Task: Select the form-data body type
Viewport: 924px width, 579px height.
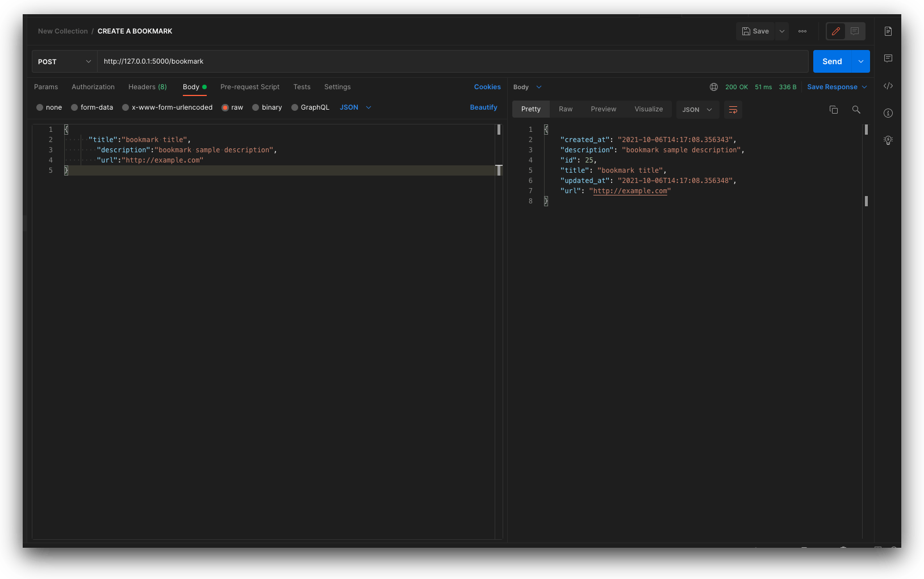Action: pyautogui.click(x=92, y=107)
